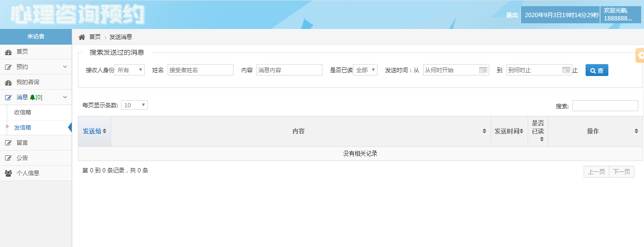Sort by 操作 column arrows
Viewport: 644px width, 247px height.
636,131
